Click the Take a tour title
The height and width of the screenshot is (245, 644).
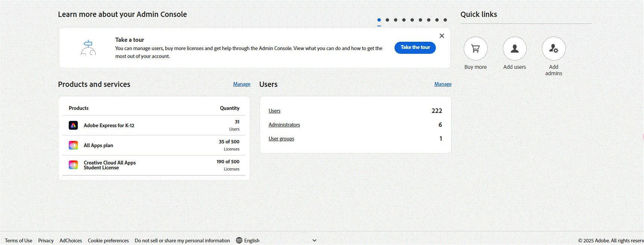(130, 40)
